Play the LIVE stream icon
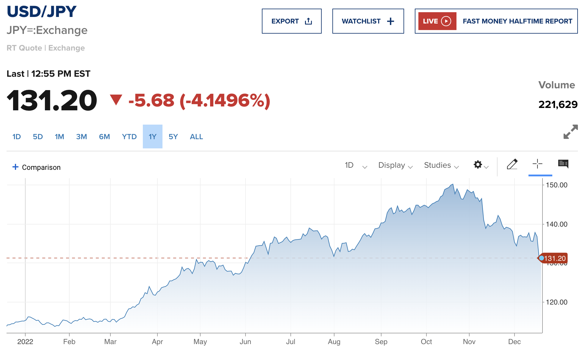 [446, 21]
